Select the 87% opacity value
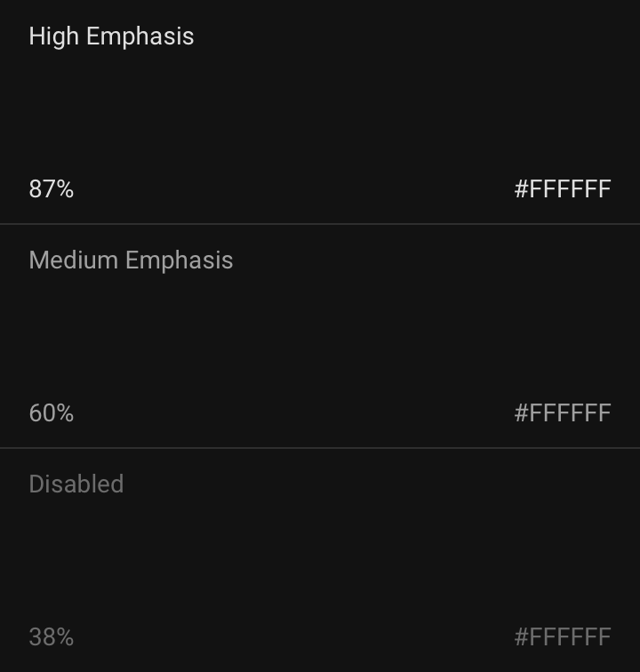Viewport: 640px width, 672px height. (52, 189)
